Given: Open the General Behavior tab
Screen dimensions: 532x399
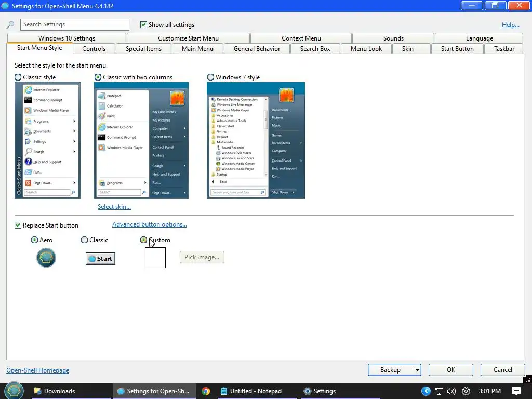Looking at the screenshot, I should point(257,49).
